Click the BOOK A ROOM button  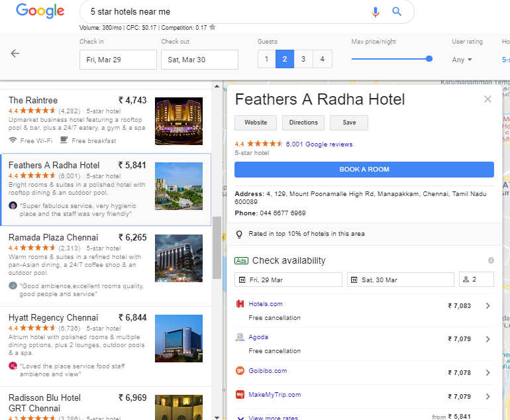click(364, 170)
